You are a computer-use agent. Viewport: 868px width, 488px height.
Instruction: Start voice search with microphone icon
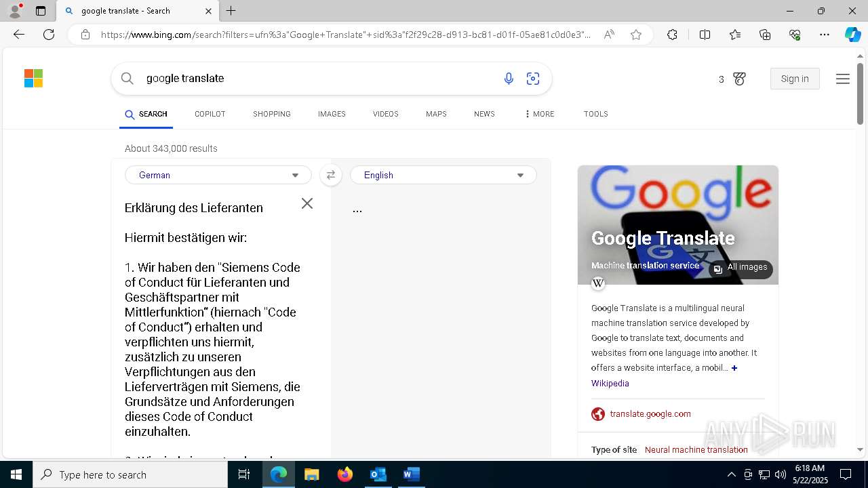(x=509, y=79)
